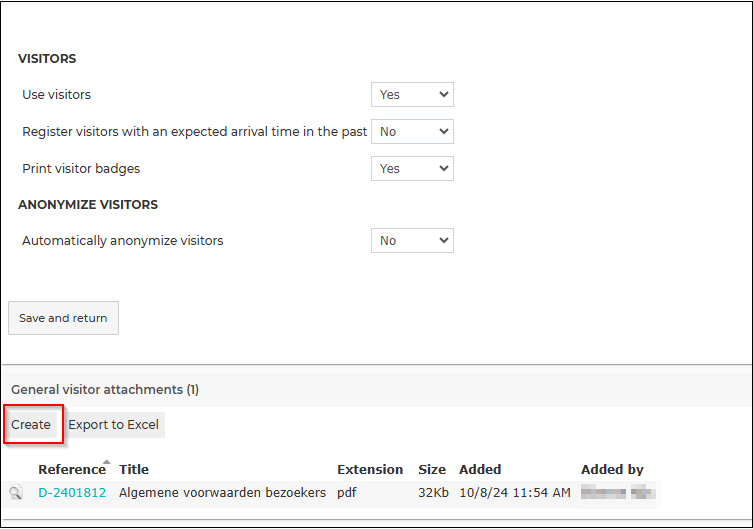Sort by the Title column header
The width and height of the screenshot is (753, 529).
pos(134,469)
